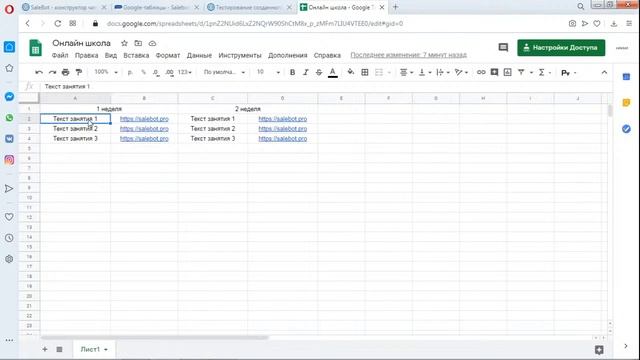Click the Explore icon at bottom right
This screenshot has height=360, width=640.
click(599, 350)
